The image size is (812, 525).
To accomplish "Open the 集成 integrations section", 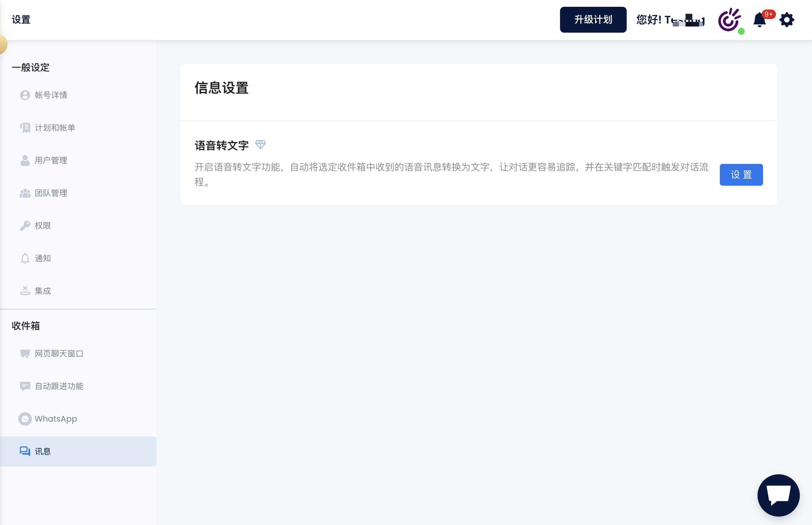I will pyautogui.click(x=43, y=291).
